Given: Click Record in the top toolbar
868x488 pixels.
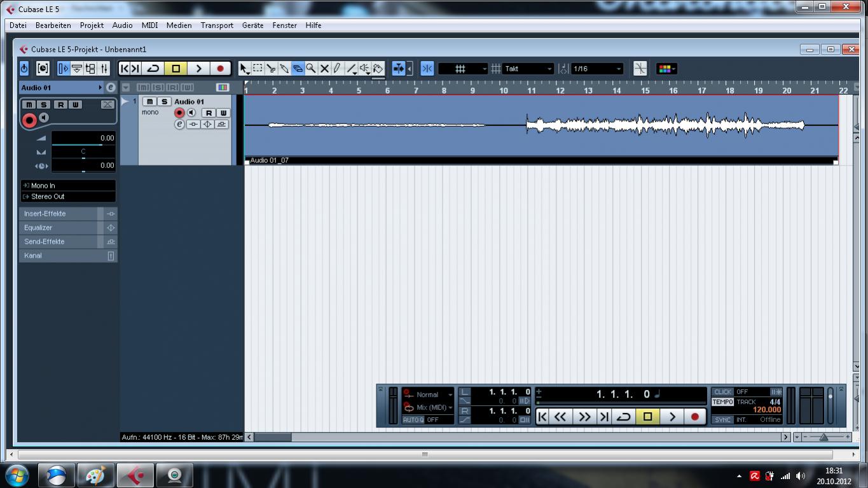Looking at the screenshot, I should (x=220, y=68).
